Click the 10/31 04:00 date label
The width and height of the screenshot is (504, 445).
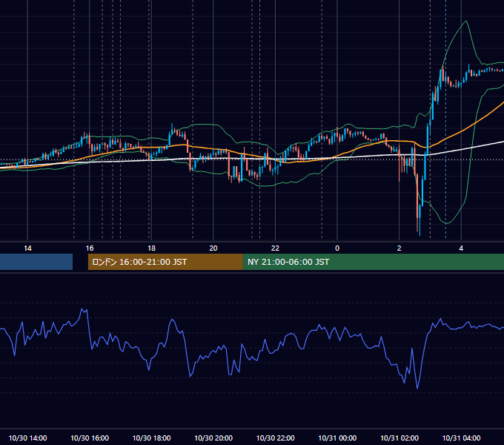pyautogui.click(x=461, y=438)
